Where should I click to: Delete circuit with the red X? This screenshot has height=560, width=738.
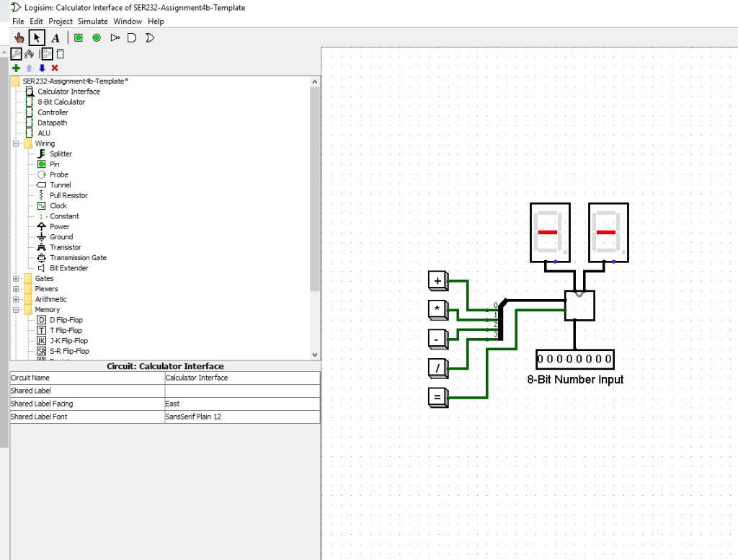(55, 68)
